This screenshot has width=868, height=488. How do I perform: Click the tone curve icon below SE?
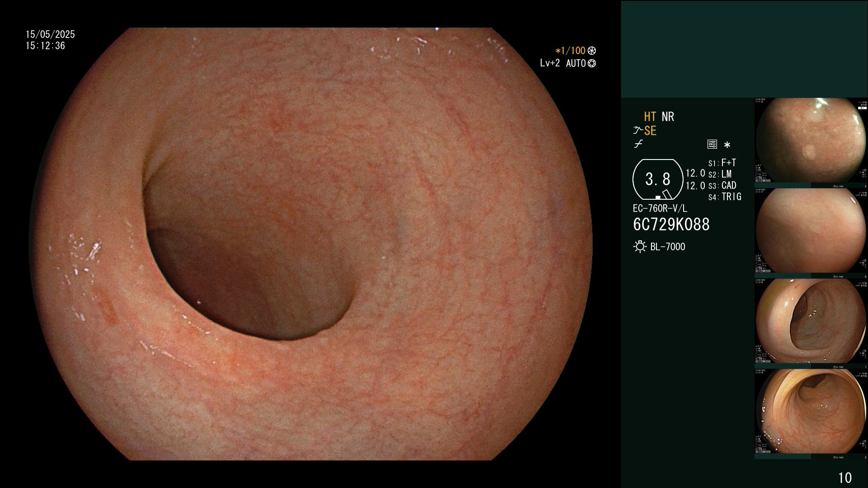click(x=638, y=144)
